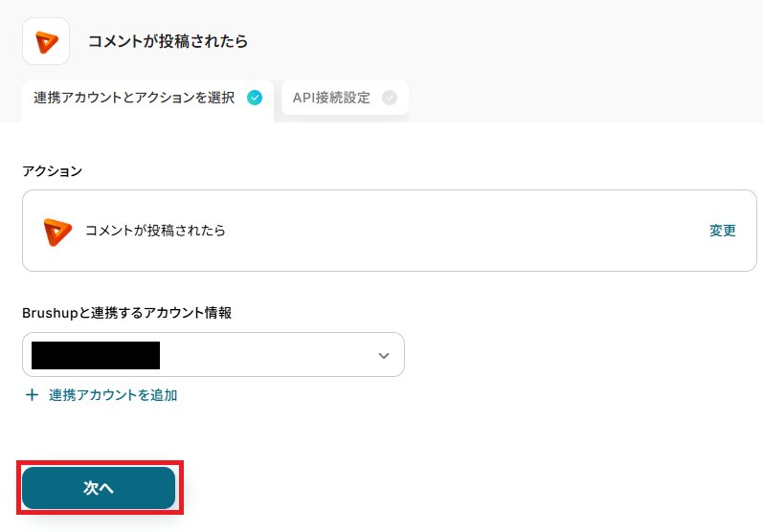763x532 pixels.
Task: Click the Brushup icon inside the action card
Action: coord(57,231)
